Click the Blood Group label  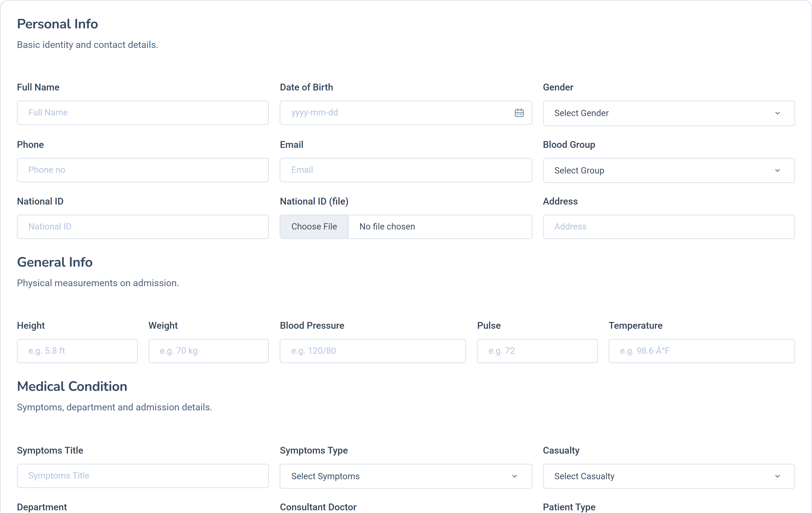point(569,145)
